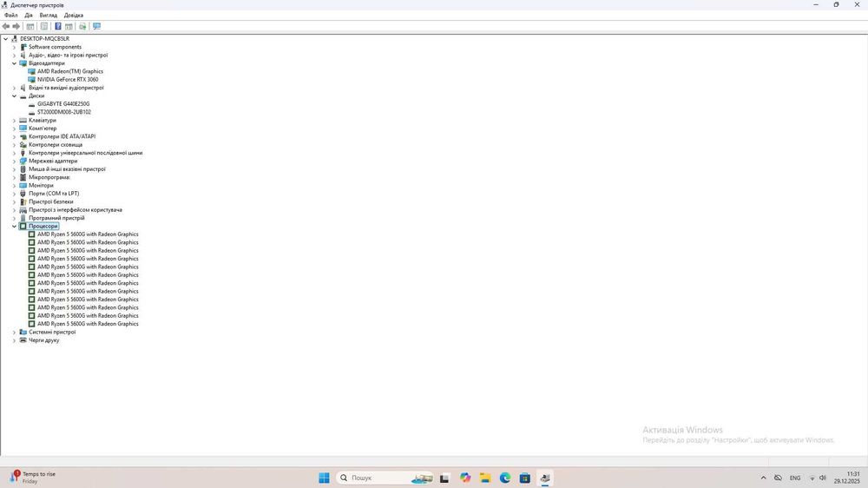Screen dimensions: 868x488
Task: Click the Forward arrow toolbar icon
Action: pos(16,26)
